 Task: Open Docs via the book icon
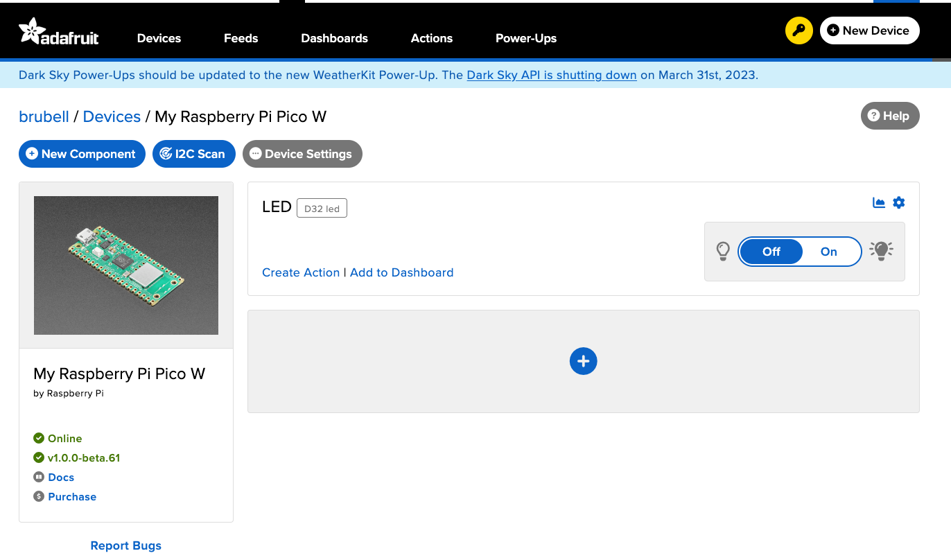pyautogui.click(x=39, y=477)
